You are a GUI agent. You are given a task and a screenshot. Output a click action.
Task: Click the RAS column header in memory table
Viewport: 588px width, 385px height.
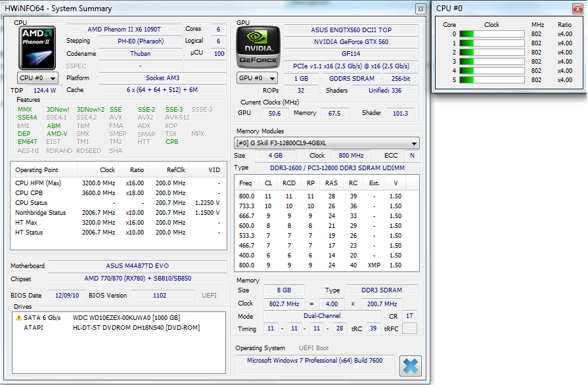tap(332, 183)
